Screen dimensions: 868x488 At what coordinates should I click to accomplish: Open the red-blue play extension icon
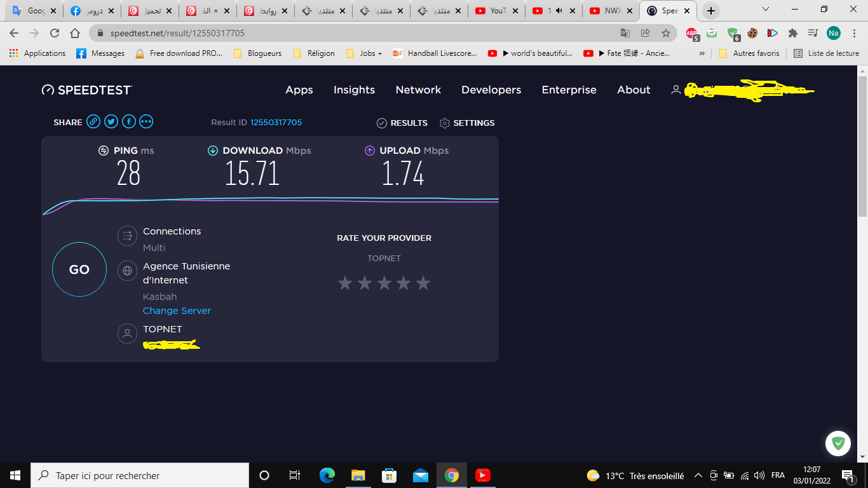773,33
